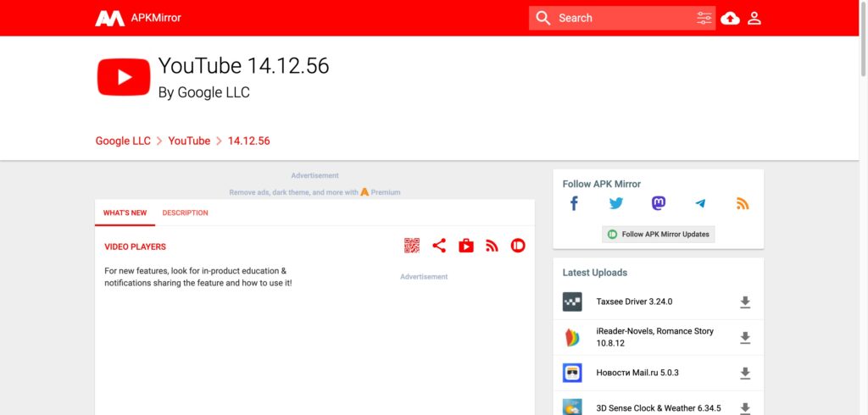Click the red RSS feed icon
868x415 pixels.
pyautogui.click(x=492, y=246)
